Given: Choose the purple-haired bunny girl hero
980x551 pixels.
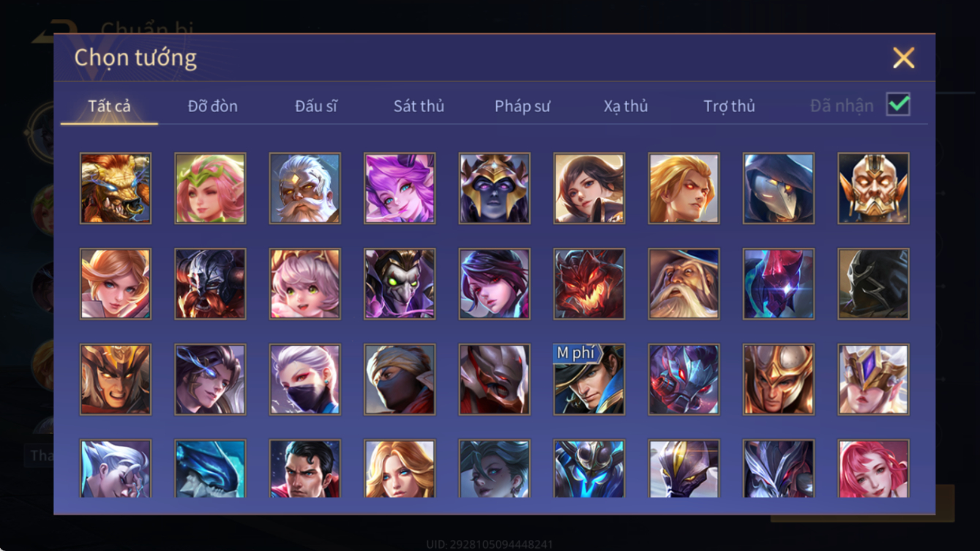Looking at the screenshot, I should coord(400,188).
